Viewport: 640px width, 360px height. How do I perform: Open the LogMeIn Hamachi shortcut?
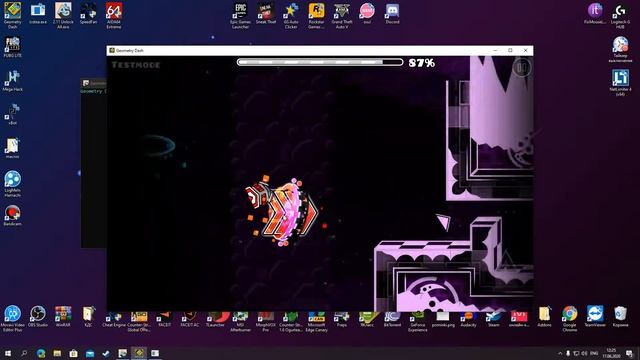coord(13,184)
